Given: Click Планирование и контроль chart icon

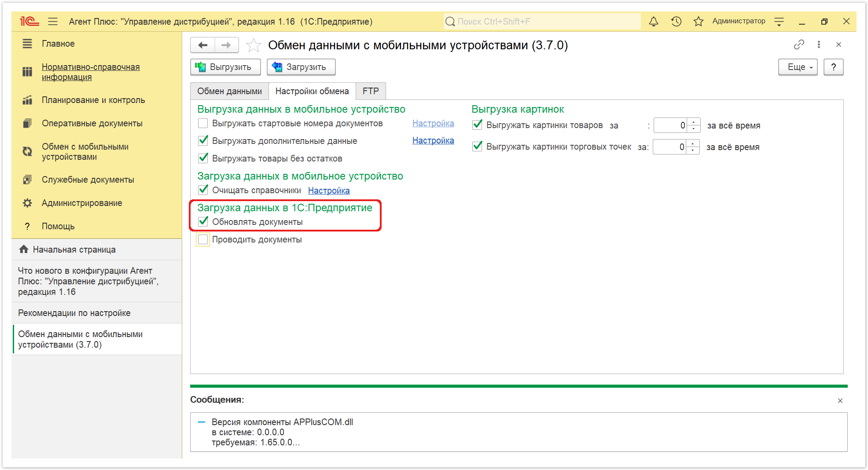Looking at the screenshot, I should pyautogui.click(x=27, y=100).
